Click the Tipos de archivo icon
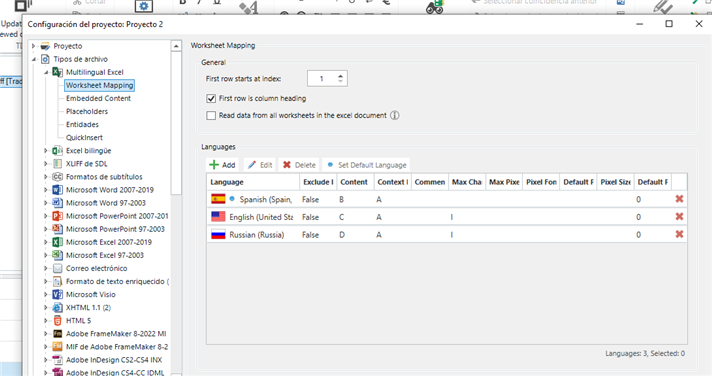Image resolution: width=712 pixels, height=376 pixels. click(x=45, y=59)
